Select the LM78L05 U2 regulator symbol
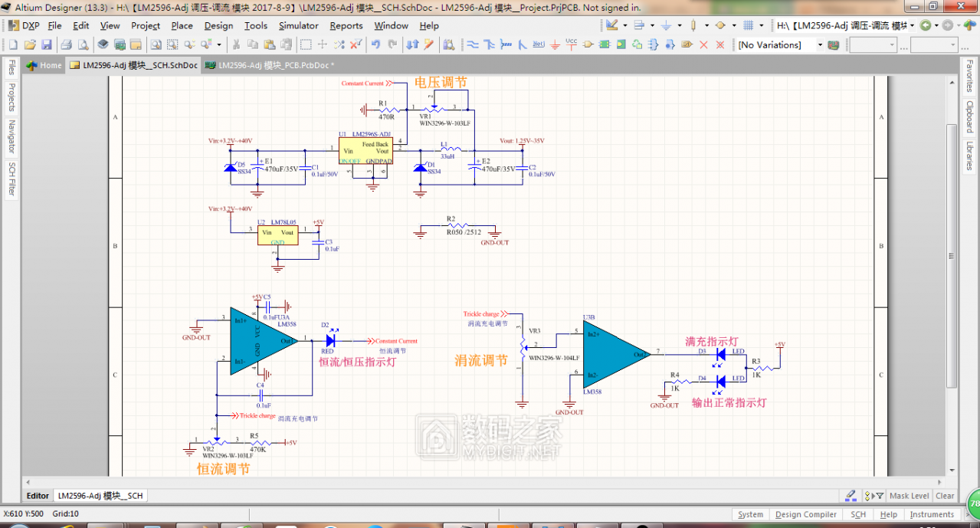This screenshot has height=528, width=980. [277, 234]
